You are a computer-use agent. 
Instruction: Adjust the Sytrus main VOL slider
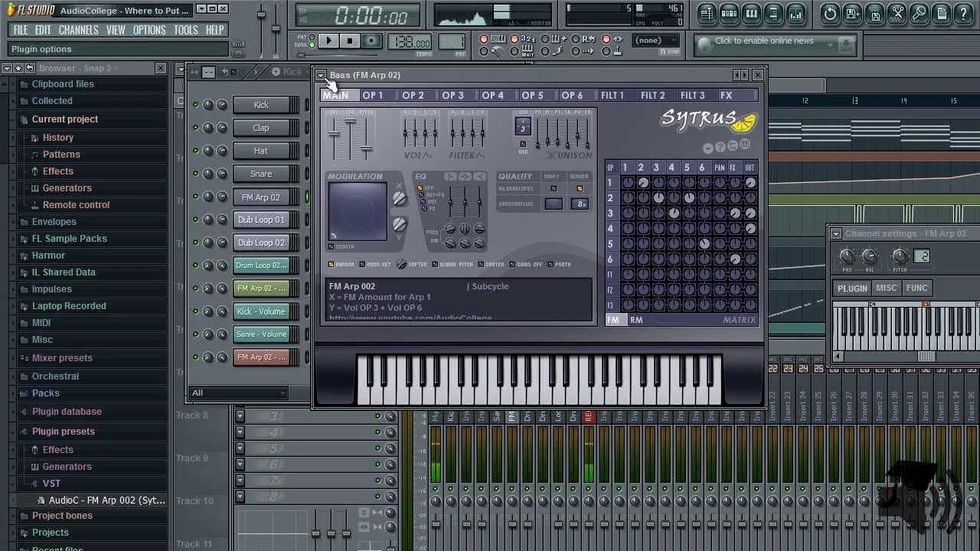coord(334,135)
